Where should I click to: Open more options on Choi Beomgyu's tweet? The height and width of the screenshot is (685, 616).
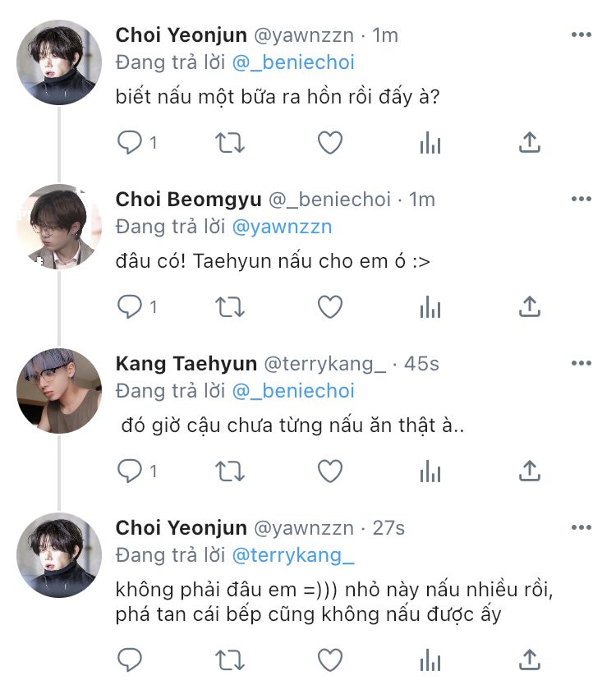click(x=581, y=200)
